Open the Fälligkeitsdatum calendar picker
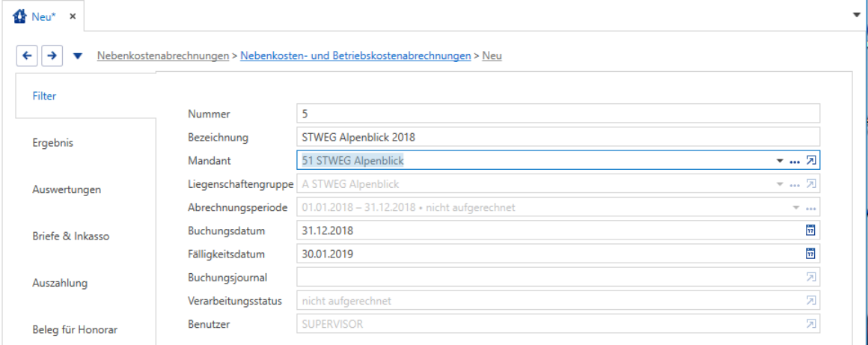Viewport: 868px width, 345px height. pos(810,254)
